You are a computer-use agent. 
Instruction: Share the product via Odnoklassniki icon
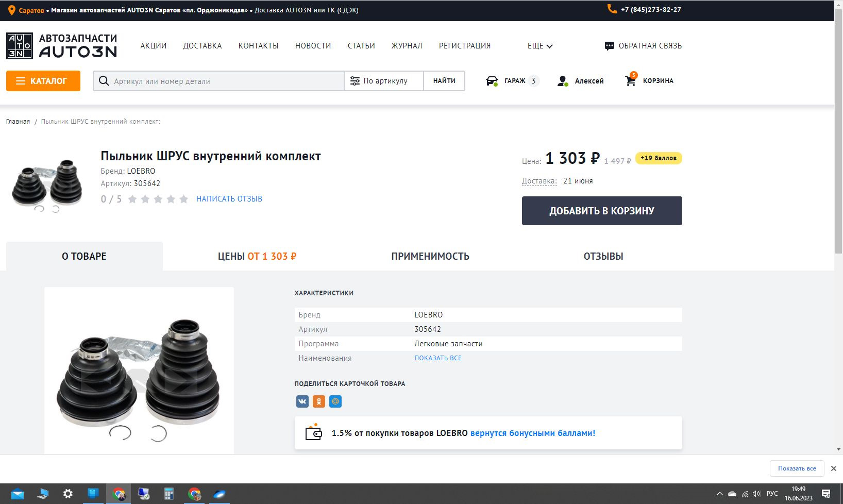coord(319,401)
